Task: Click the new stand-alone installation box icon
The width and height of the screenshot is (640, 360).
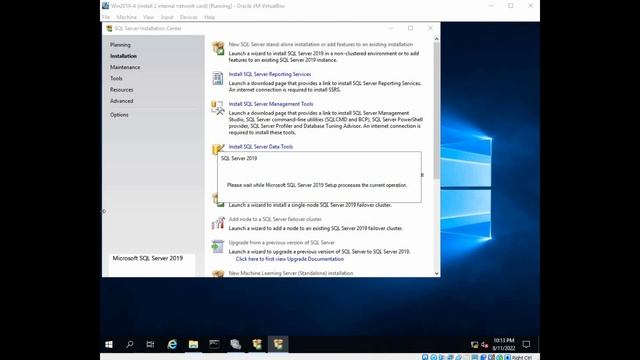Action: pyautogui.click(x=218, y=48)
